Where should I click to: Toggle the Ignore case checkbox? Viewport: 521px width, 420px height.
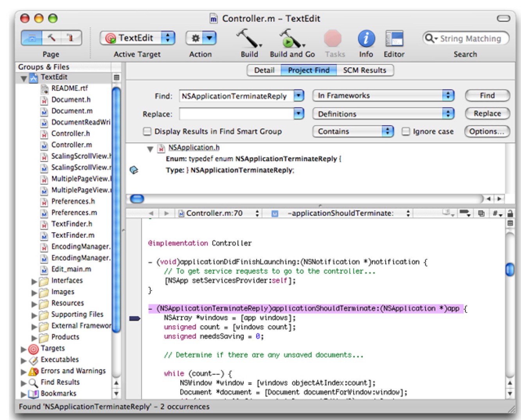point(406,131)
